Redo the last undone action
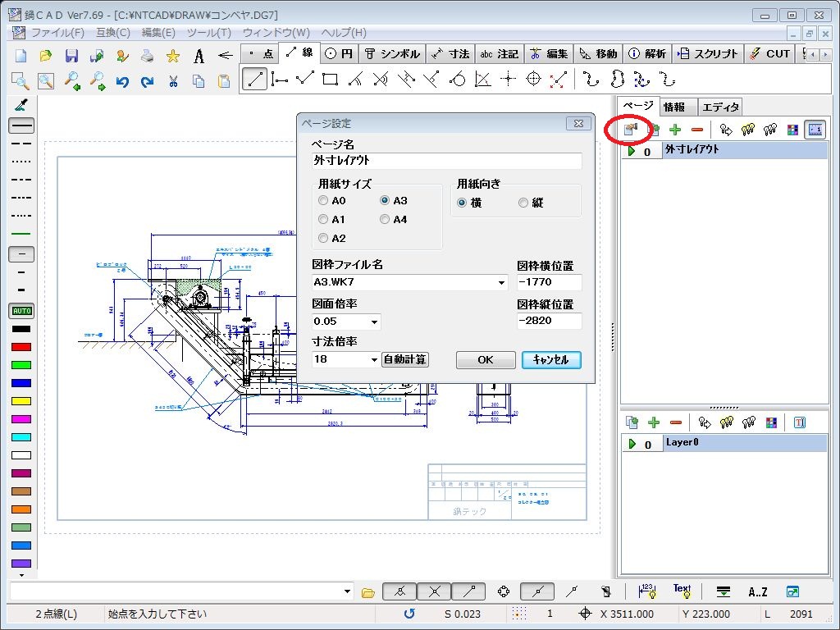 [148, 81]
